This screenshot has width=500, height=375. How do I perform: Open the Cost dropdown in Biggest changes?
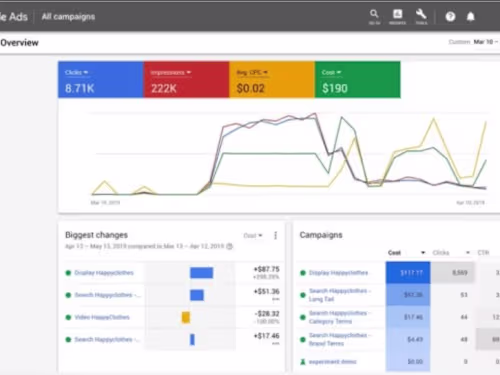point(253,236)
